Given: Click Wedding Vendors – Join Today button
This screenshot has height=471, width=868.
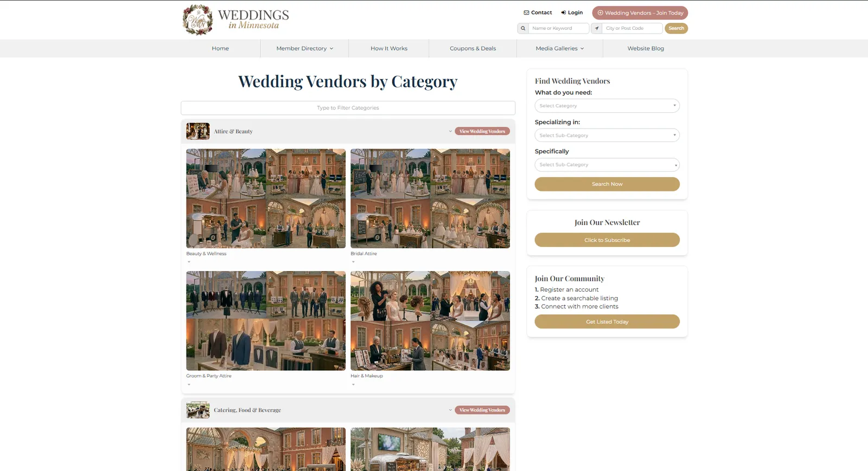Looking at the screenshot, I should (640, 13).
